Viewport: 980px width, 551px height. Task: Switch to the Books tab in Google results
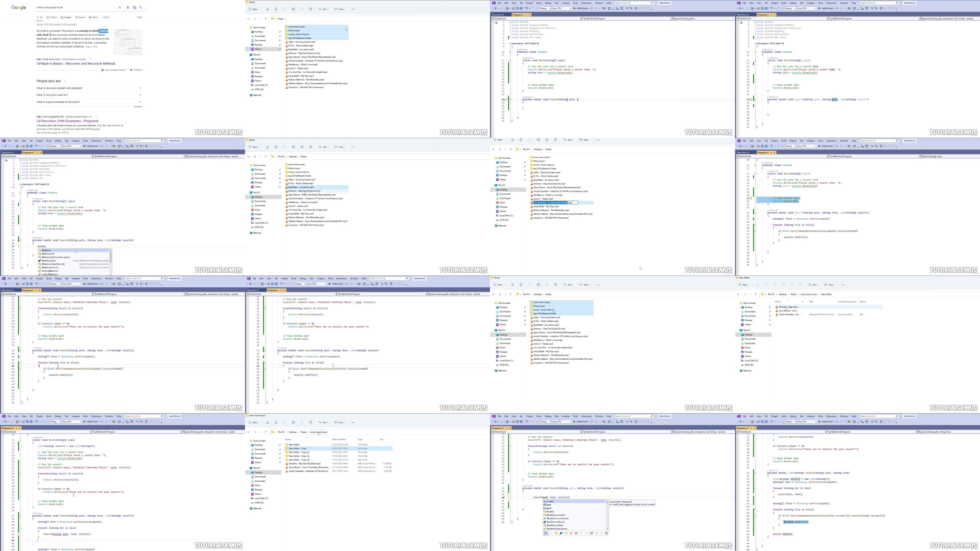click(80, 17)
